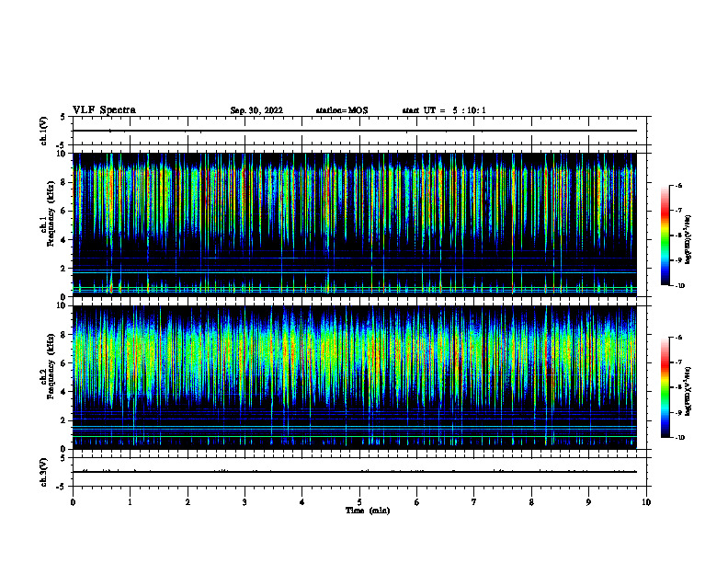Viewport: 728px width, 563px height.
Task: Click the ch.2 "Frequency (kHz)" axis label
Action: (51, 366)
